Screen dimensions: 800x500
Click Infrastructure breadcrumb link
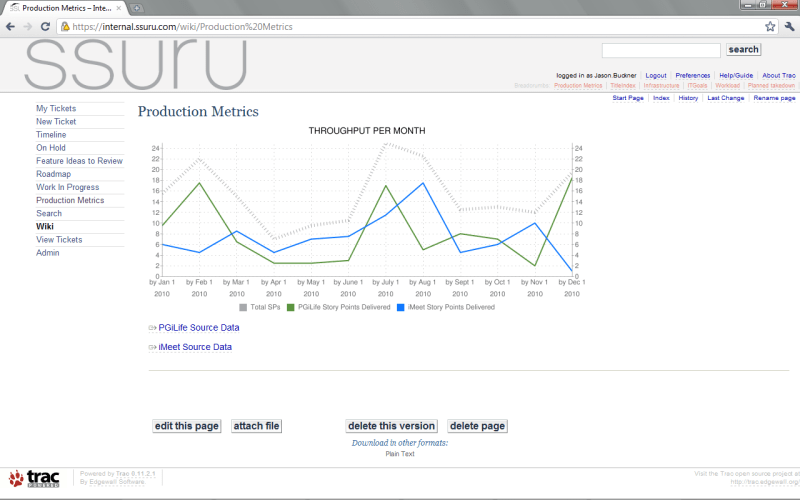[661, 86]
